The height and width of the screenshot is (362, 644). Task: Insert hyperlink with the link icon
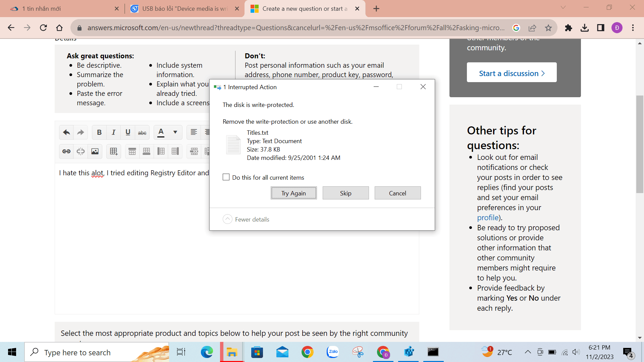[x=66, y=151]
